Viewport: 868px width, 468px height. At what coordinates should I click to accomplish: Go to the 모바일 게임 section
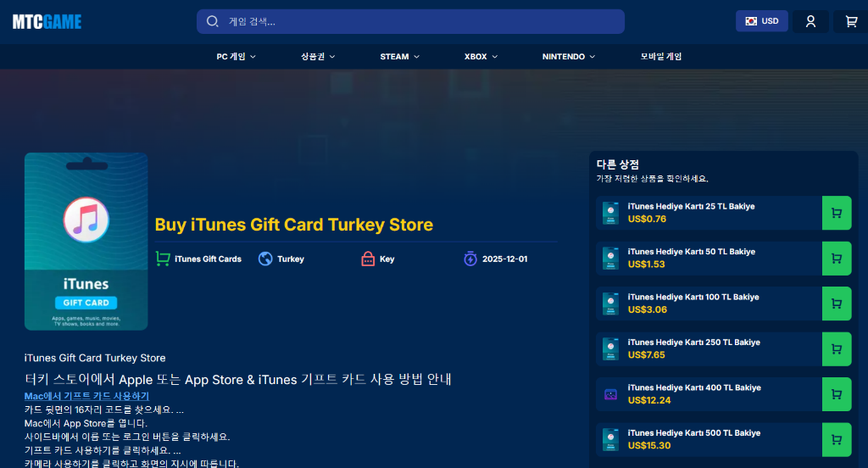tap(661, 57)
